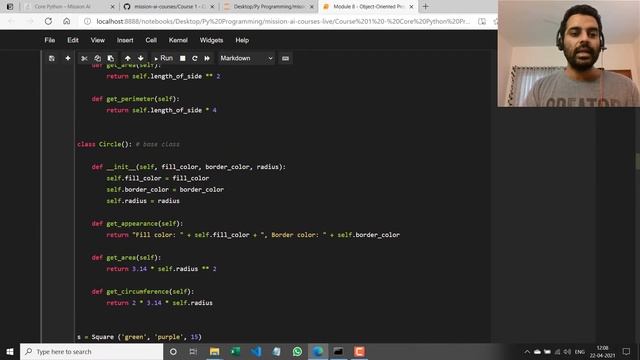Run the current cell
Screen dimensions: 640x360
pyautogui.click(x=163, y=58)
